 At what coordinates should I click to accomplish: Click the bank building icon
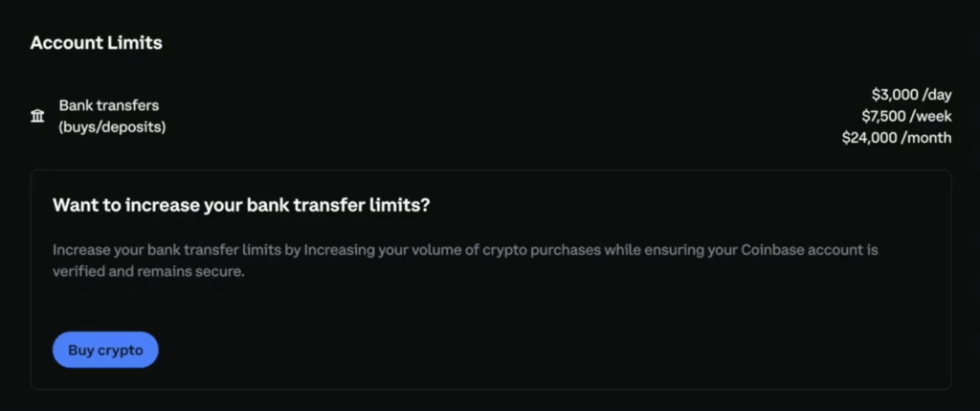pos(37,116)
